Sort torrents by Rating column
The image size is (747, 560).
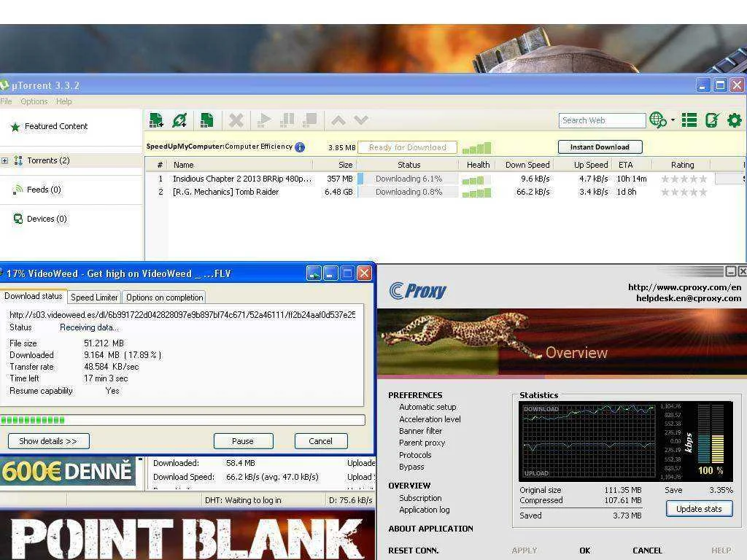coord(682,165)
